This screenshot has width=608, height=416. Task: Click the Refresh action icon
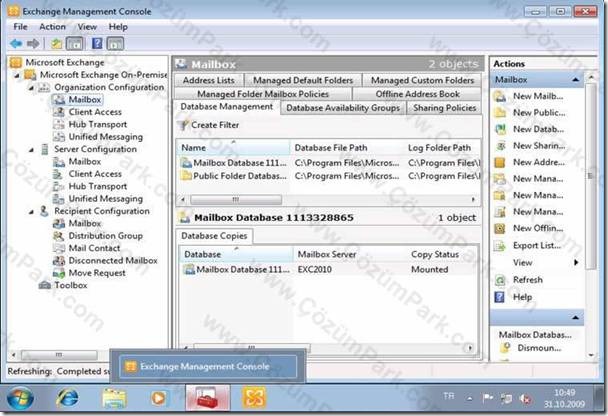[500, 280]
